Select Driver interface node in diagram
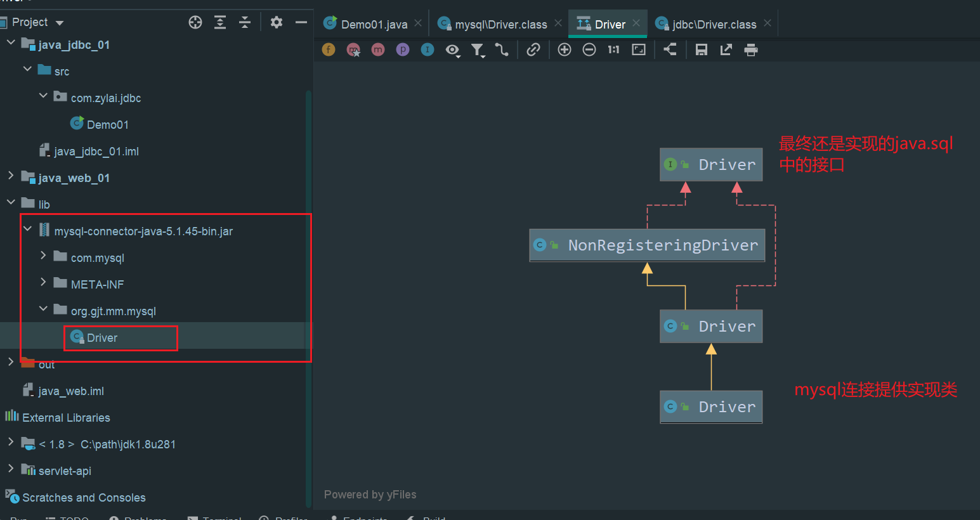Viewport: 980px width, 520px height. pos(711,164)
